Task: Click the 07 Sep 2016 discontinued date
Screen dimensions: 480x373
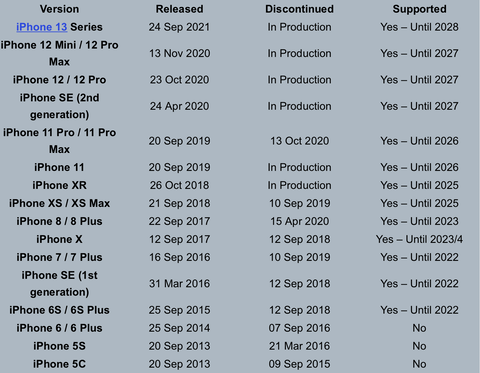Action: (x=299, y=328)
